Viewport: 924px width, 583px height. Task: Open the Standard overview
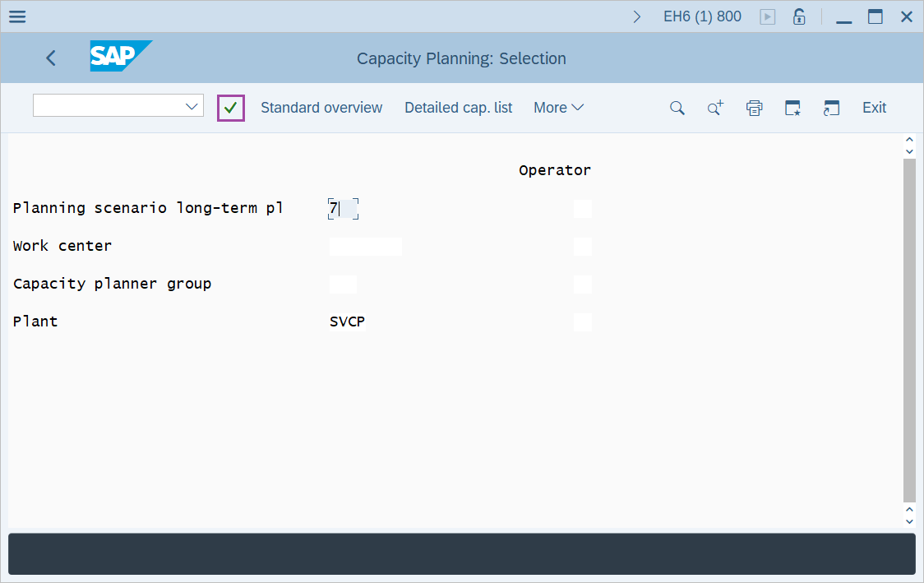point(321,108)
